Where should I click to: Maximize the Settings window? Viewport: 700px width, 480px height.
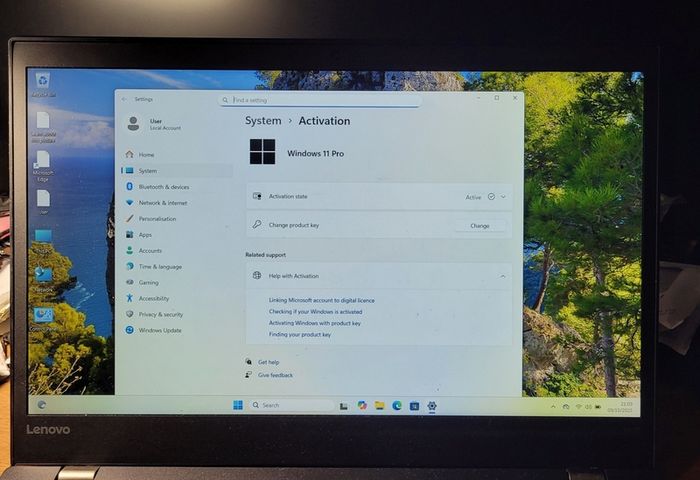pyautogui.click(x=497, y=98)
